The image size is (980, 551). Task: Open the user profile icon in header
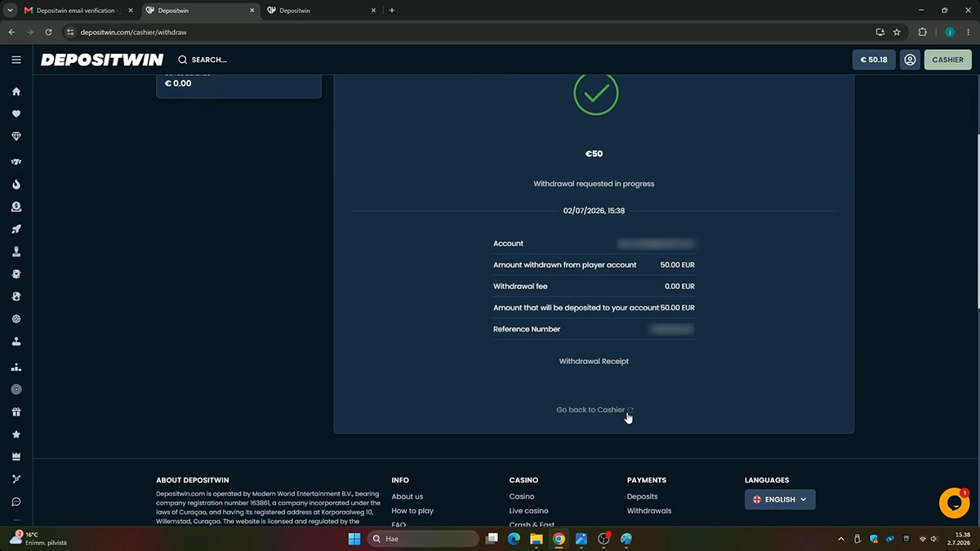[910, 60]
